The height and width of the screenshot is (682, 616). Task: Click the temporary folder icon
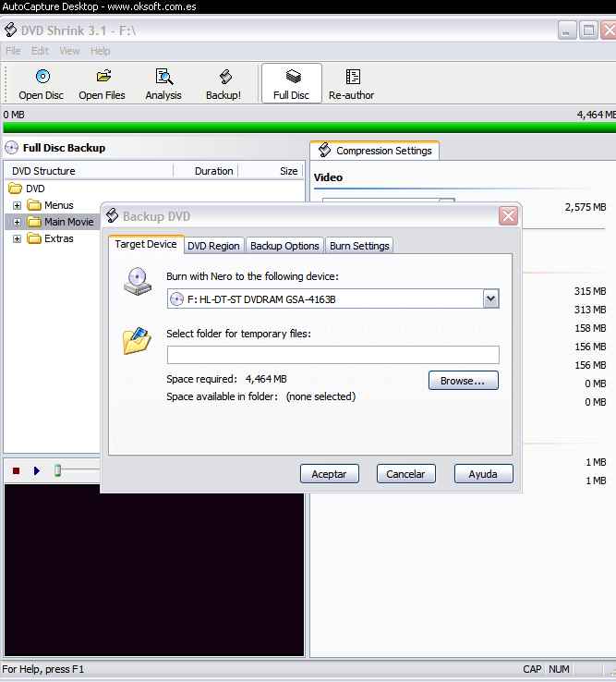[137, 341]
